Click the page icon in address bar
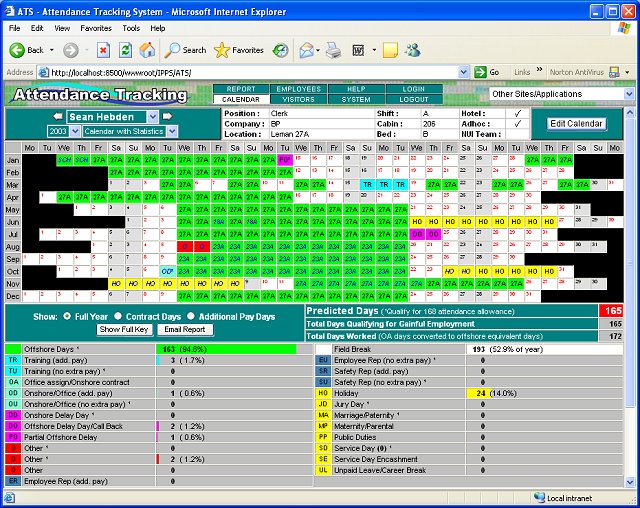This screenshot has height=508, width=640. coord(43,73)
